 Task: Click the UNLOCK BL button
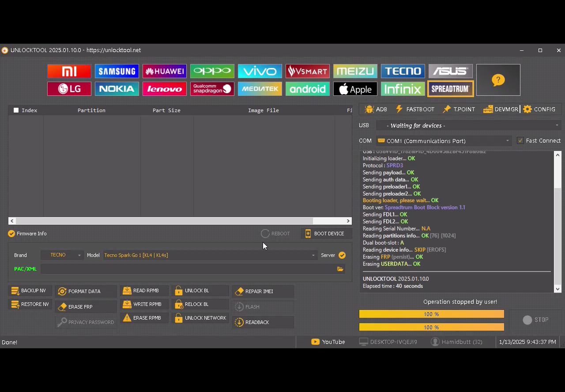click(200, 290)
